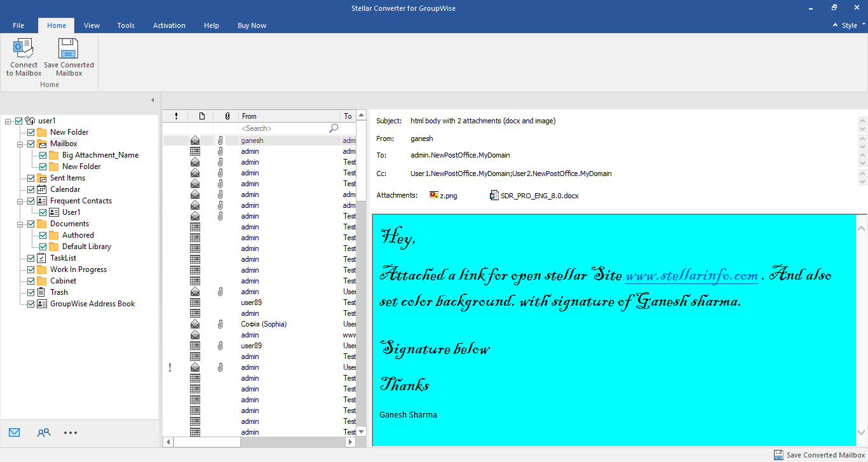Viewport: 868px width, 462px height.
Task: Click the Save Converted Mailbox ribbon icon
Action: point(69,49)
